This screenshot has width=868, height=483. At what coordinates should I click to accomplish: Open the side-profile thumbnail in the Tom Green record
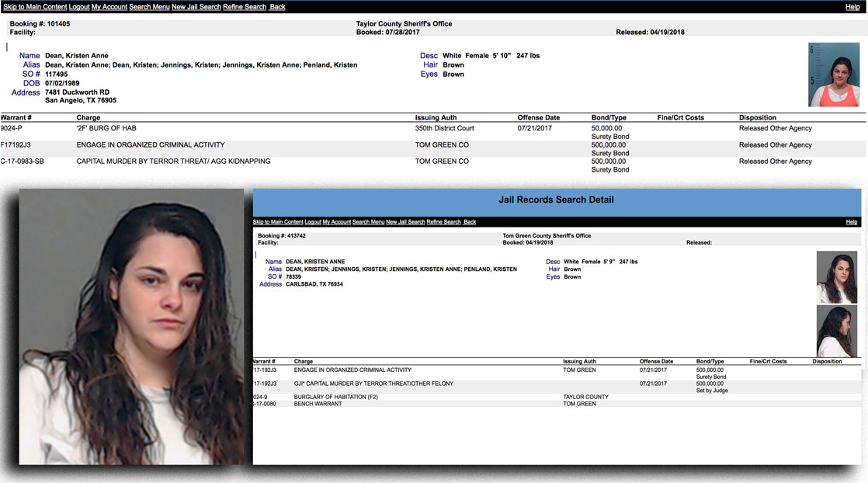(x=836, y=331)
